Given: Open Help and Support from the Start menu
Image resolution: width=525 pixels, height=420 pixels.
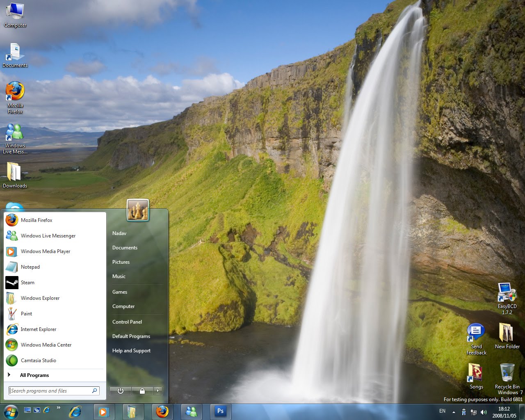Looking at the screenshot, I should click(x=131, y=351).
